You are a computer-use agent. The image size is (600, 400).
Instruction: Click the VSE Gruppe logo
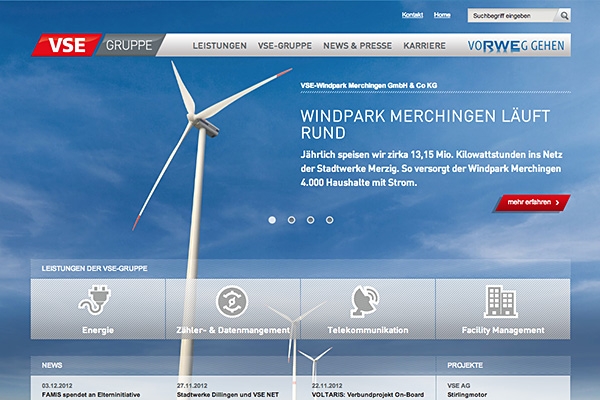pos(95,46)
